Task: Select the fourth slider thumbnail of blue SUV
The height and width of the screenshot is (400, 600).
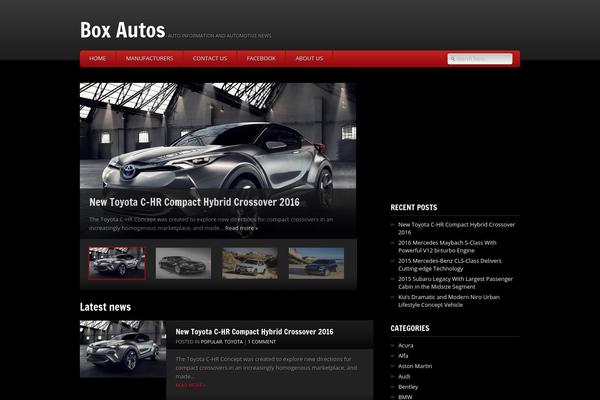Action: tap(316, 263)
